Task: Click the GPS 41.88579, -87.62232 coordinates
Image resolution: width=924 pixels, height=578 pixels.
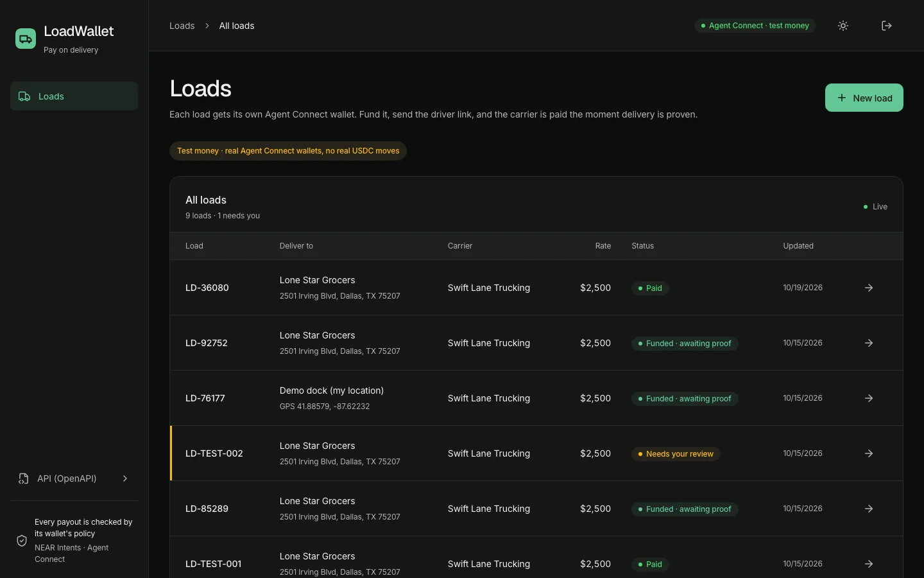Action: [325, 407]
